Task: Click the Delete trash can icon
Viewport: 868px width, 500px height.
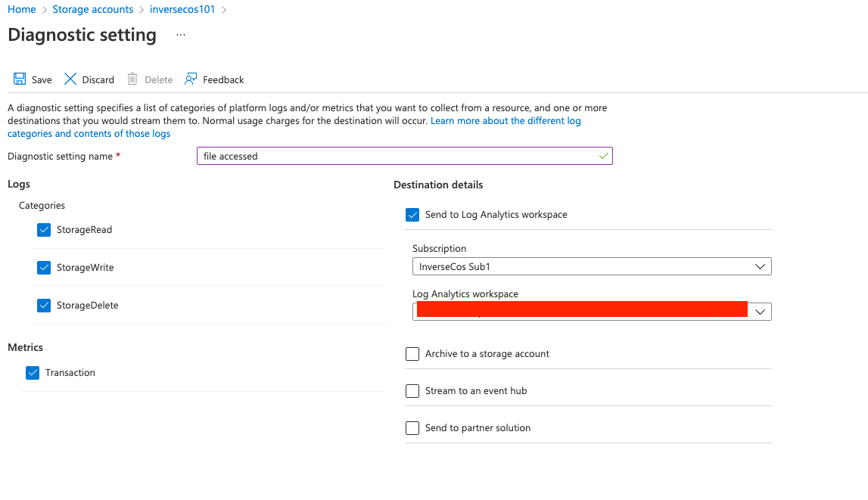Action: click(132, 79)
